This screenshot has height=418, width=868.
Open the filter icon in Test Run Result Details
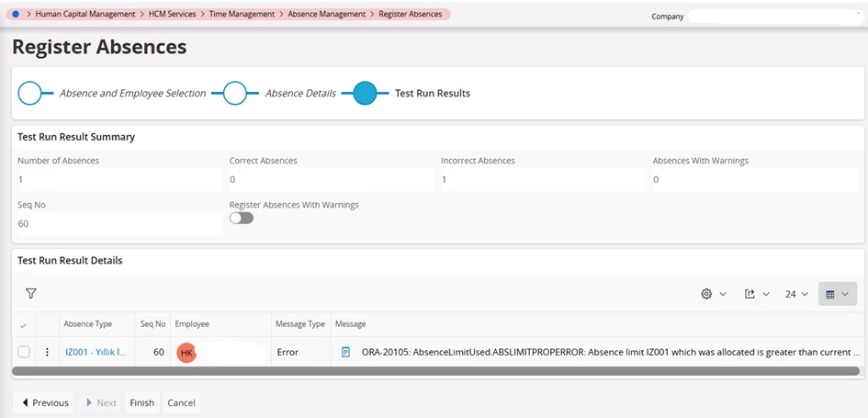pos(31,293)
